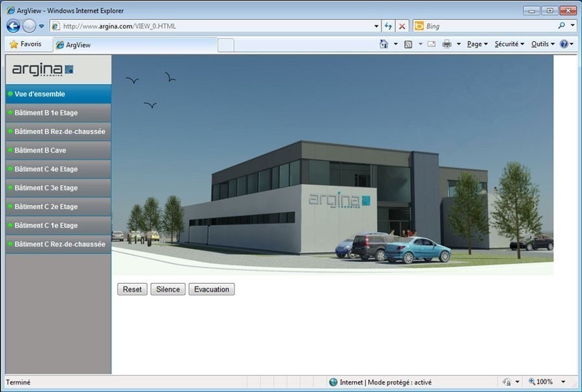582x392 pixels.
Task: Expand the RSS feeds dropdown arrow
Action: pos(420,44)
